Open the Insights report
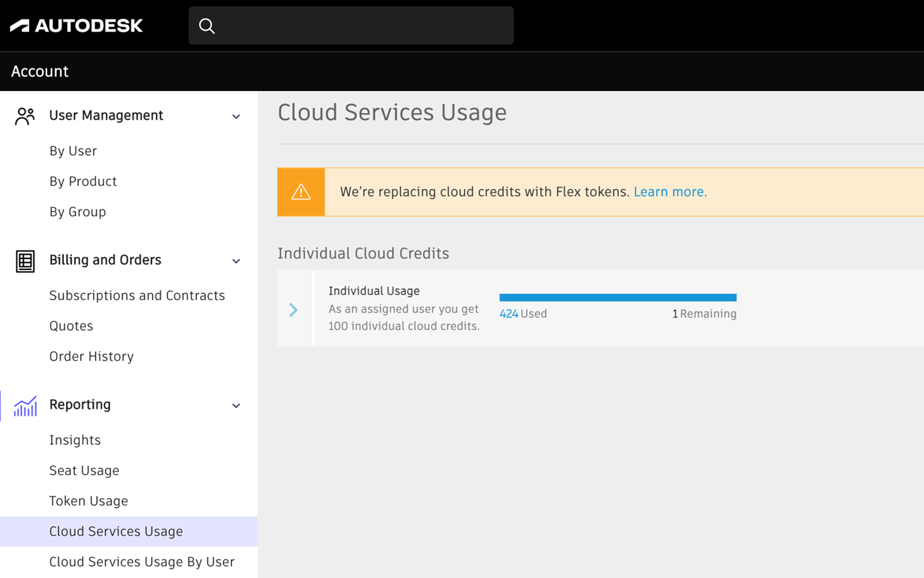The width and height of the screenshot is (924, 578). click(75, 440)
